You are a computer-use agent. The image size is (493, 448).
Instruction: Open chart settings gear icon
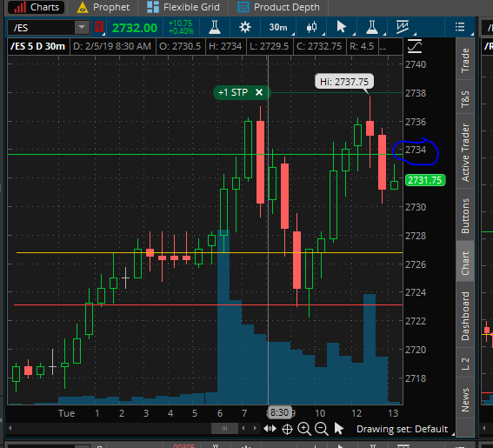coord(245,27)
